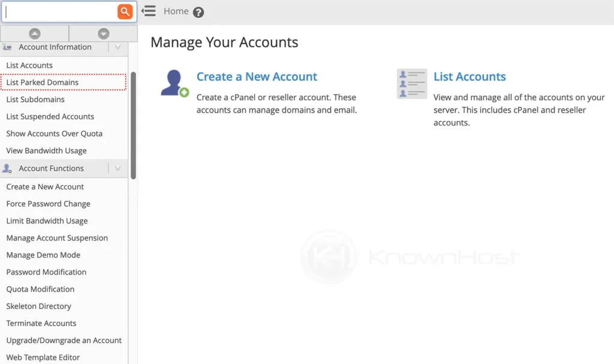Click the Account Functions user icon

(x=7, y=169)
